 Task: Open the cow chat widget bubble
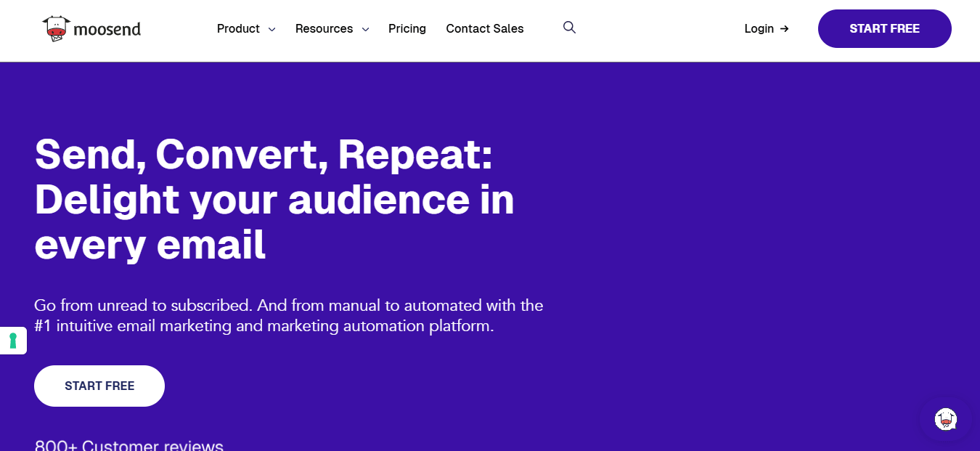click(x=945, y=419)
